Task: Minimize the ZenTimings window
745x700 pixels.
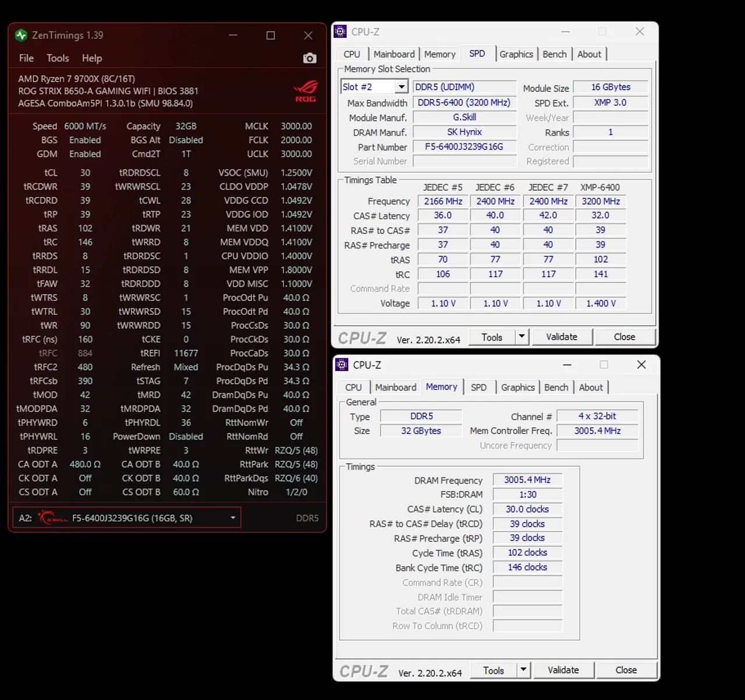Action: tap(233, 35)
